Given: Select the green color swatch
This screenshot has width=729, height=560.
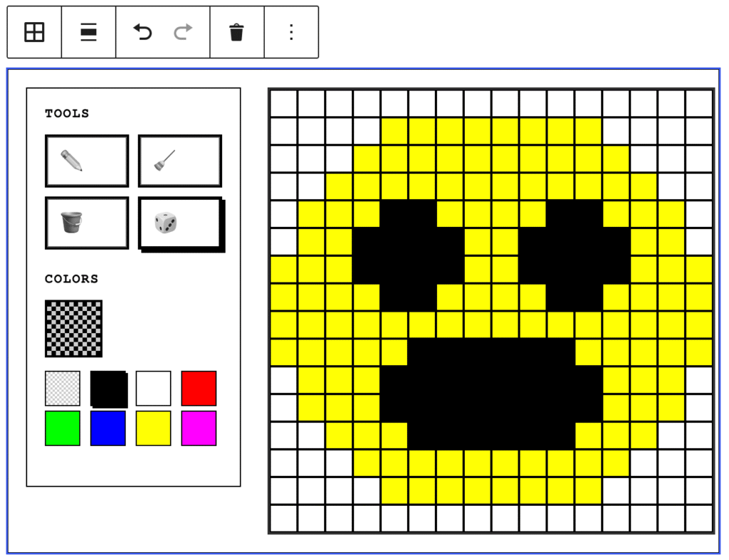Looking at the screenshot, I should pos(63,428).
